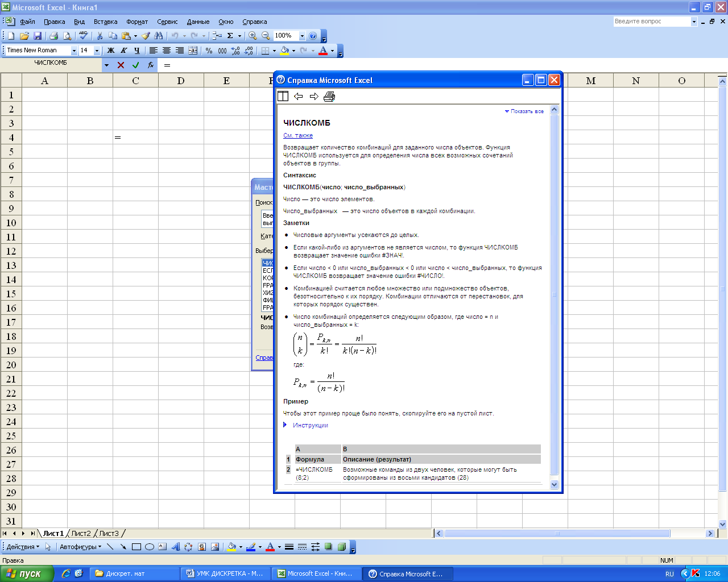This screenshot has width=728, height=582.
Task: Go forward in the Help window
Action: pos(314,96)
